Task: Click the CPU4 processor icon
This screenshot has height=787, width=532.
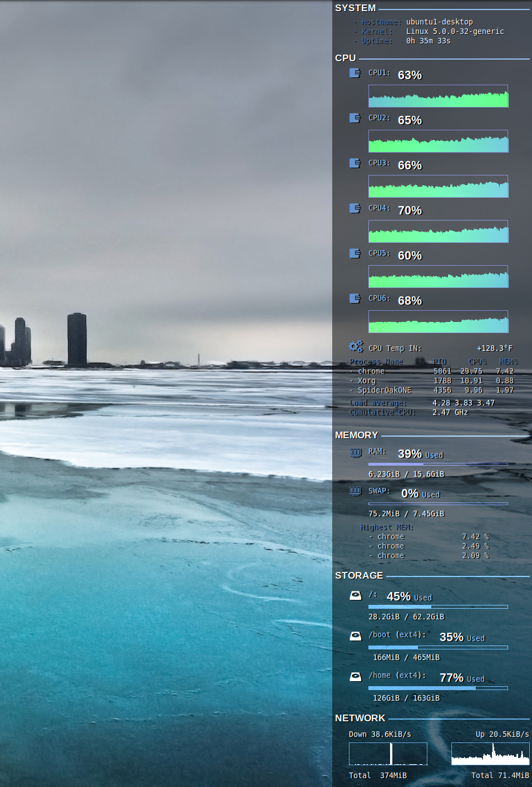Action: (354, 208)
